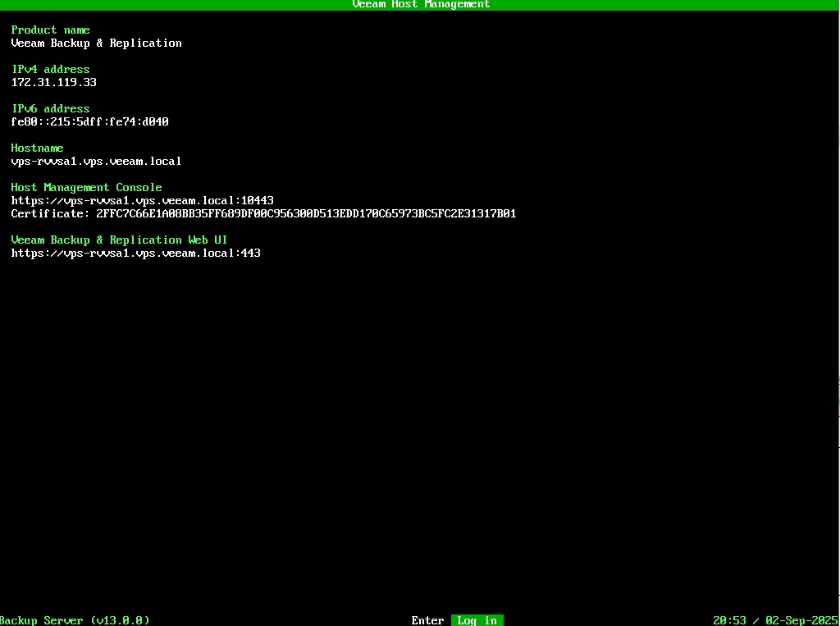This screenshot has width=840, height=626.
Task: Click the hostname value vps-rvvsa1.vps.veeam.local
Action: (x=96, y=161)
